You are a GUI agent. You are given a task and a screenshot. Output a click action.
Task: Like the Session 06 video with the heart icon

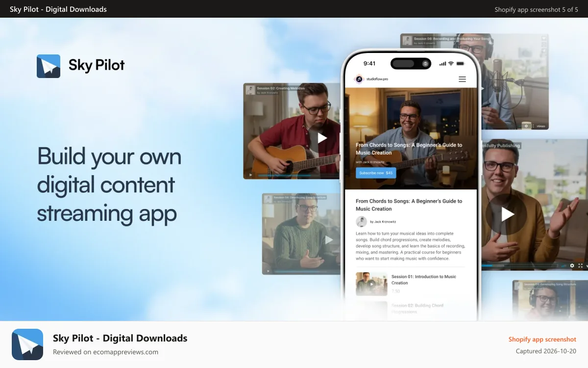click(x=544, y=38)
